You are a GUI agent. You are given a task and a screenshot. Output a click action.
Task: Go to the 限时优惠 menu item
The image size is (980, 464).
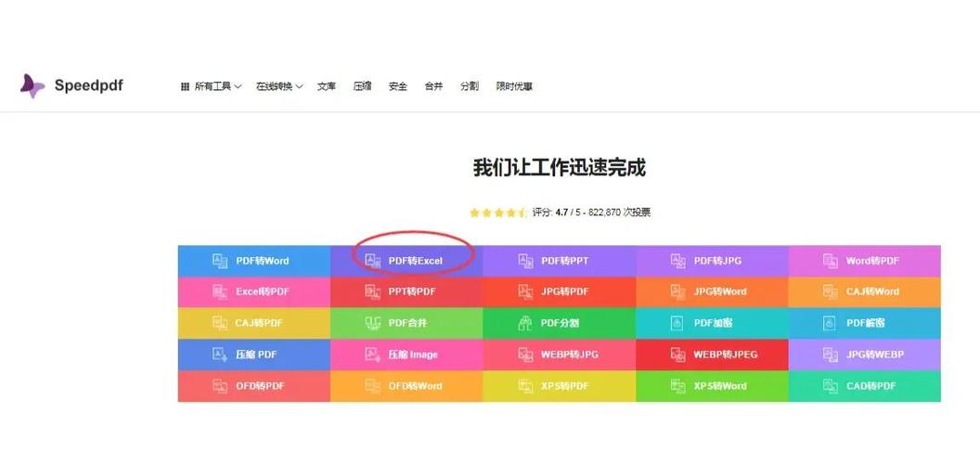(514, 86)
